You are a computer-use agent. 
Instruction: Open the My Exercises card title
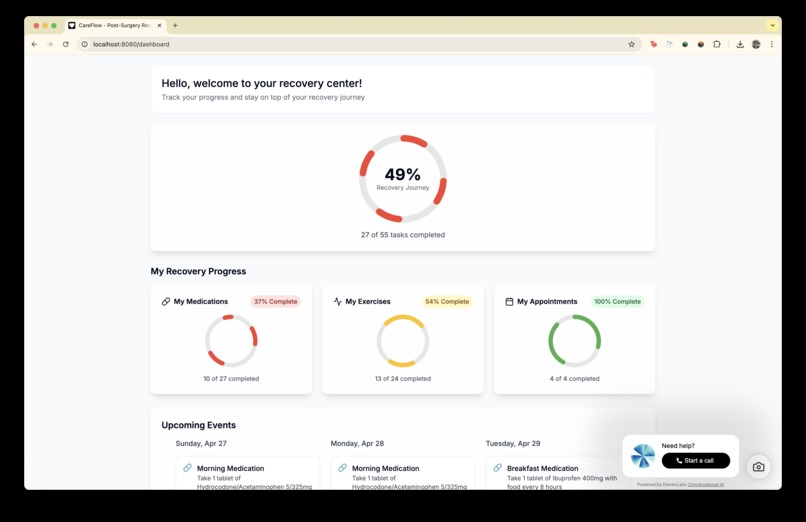pyautogui.click(x=368, y=302)
